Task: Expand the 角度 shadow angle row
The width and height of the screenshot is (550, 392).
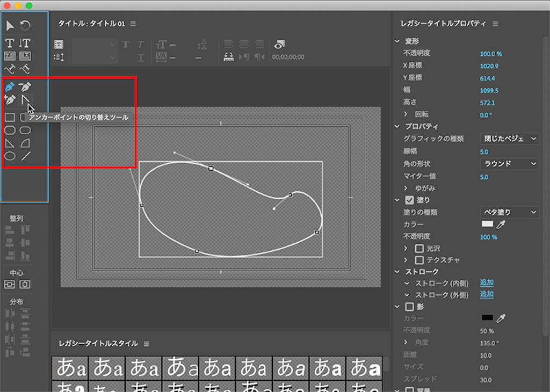Action: 406,342
